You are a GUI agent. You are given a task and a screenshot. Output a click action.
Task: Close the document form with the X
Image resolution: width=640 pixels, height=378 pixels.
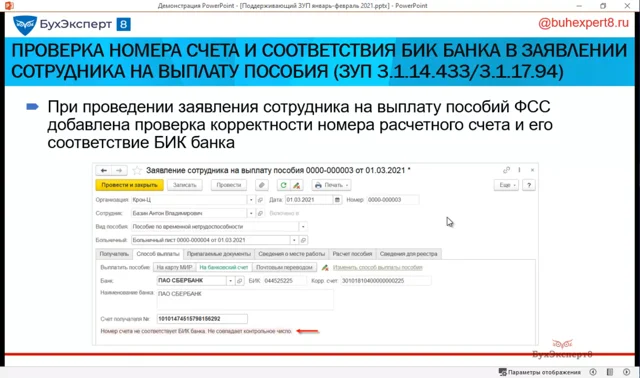tap(532, 170)
